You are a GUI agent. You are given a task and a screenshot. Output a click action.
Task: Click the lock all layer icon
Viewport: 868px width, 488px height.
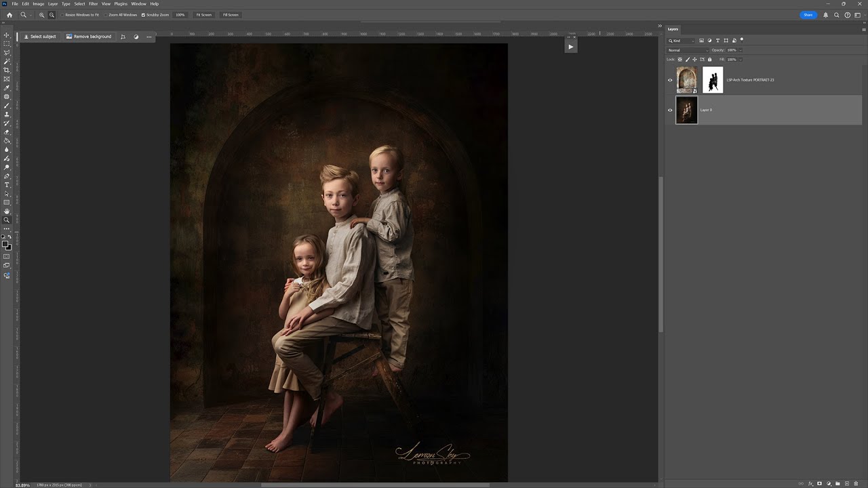709,60
